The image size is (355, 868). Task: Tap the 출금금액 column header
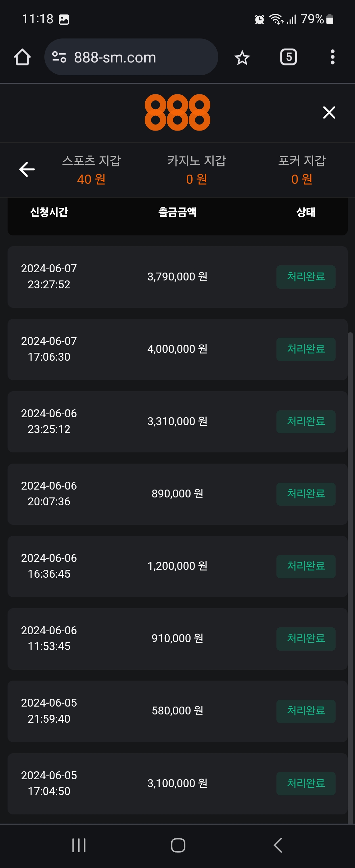tap(177, 212)
